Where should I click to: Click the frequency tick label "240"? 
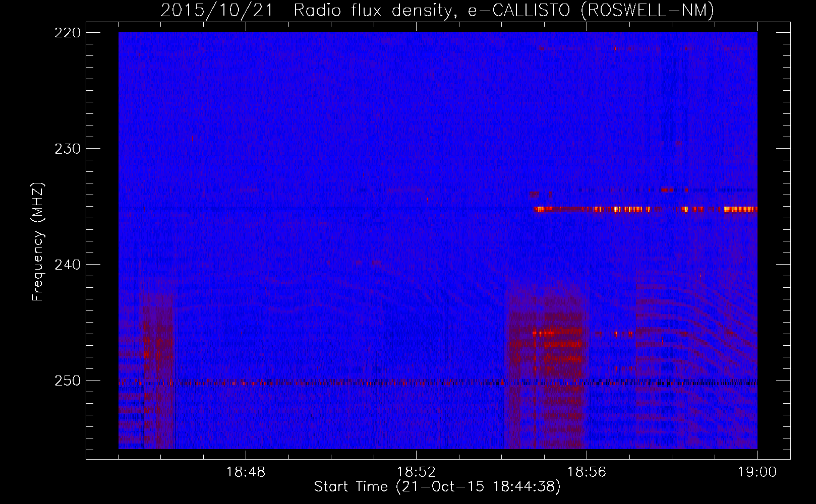pyautogui.click(x=67, y=265)
